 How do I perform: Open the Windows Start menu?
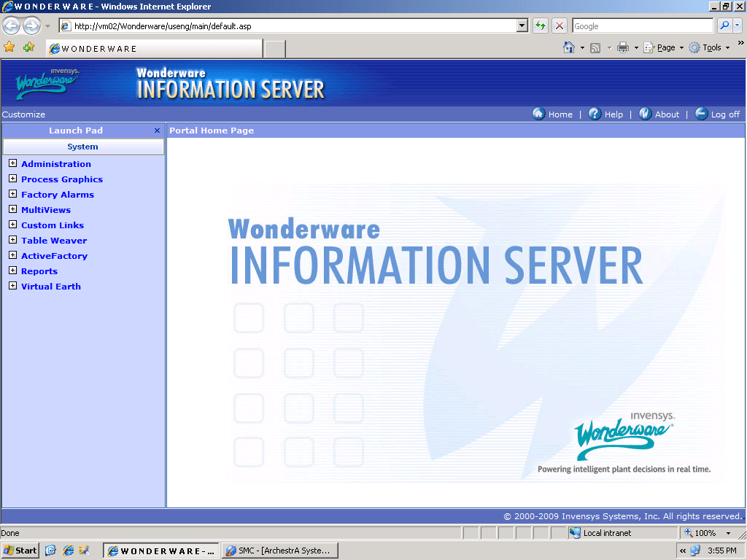tap(20, 551)
